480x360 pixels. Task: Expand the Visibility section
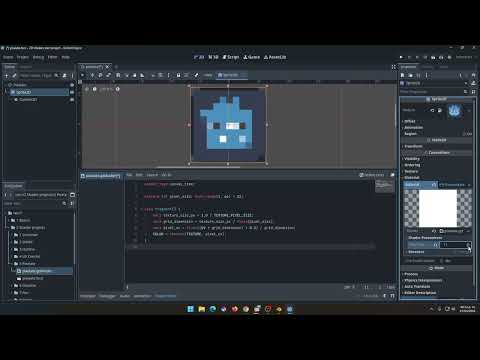click(x=411, y=159)
